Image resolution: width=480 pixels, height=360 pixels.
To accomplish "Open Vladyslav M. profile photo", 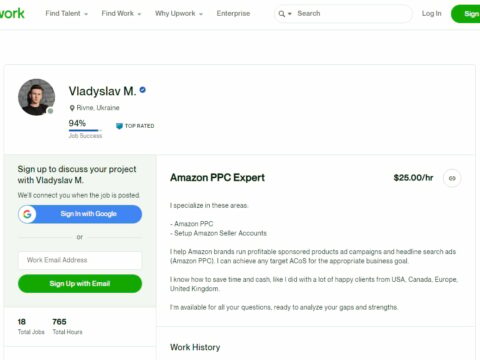I will click(x=36, y=97).
